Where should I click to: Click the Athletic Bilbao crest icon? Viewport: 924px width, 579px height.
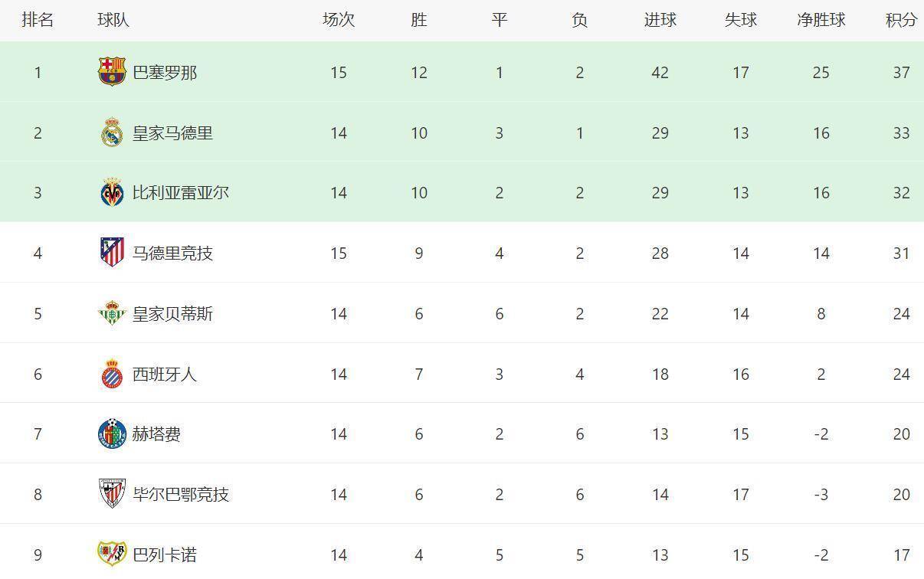tap(112, 494)
